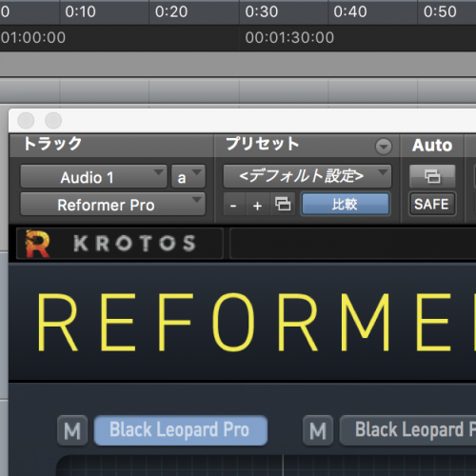The image size is (476, 476).
Task: Mute the first Black Leopard Pro slot
Action: coord(72,430)
